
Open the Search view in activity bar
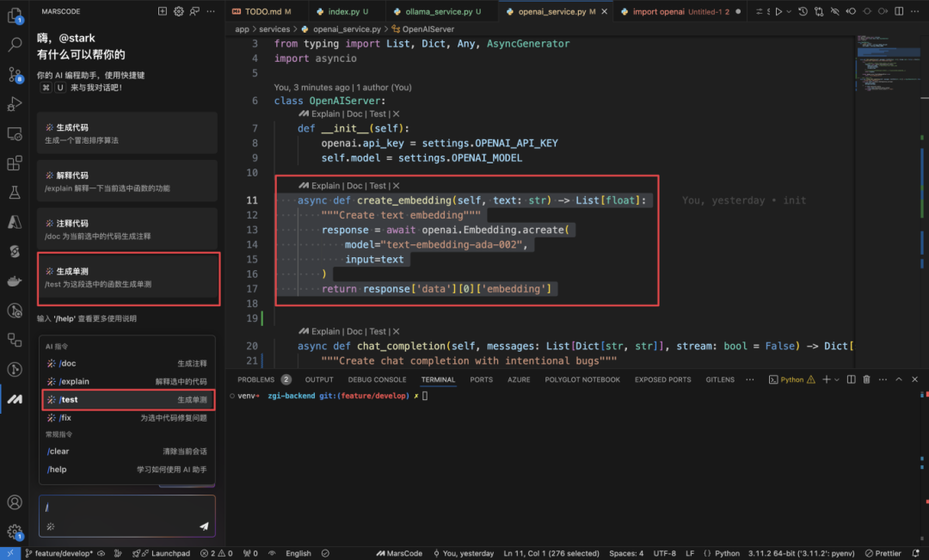[x=15, y=45]
